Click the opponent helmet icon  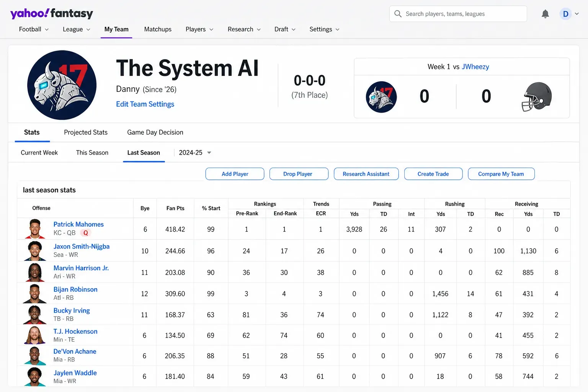click(537, 96)
